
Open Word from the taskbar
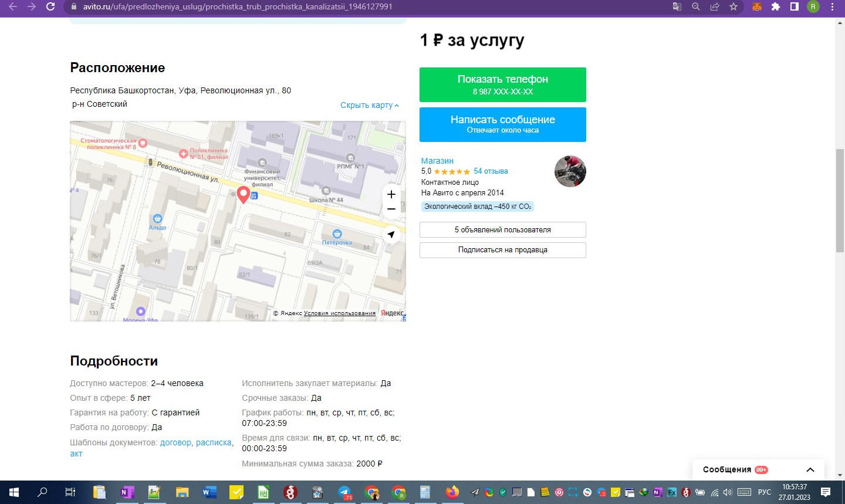[209, 492]
